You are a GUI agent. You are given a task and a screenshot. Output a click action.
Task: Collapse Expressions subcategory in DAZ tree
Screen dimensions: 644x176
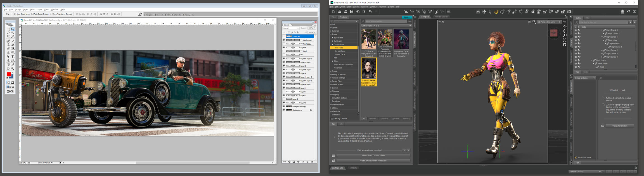point(333,44)
